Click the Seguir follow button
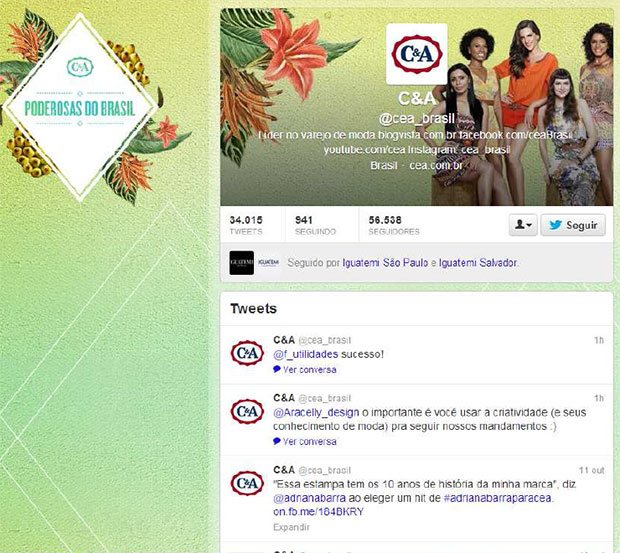The image size is (620, 553). [x=573, y=225]
